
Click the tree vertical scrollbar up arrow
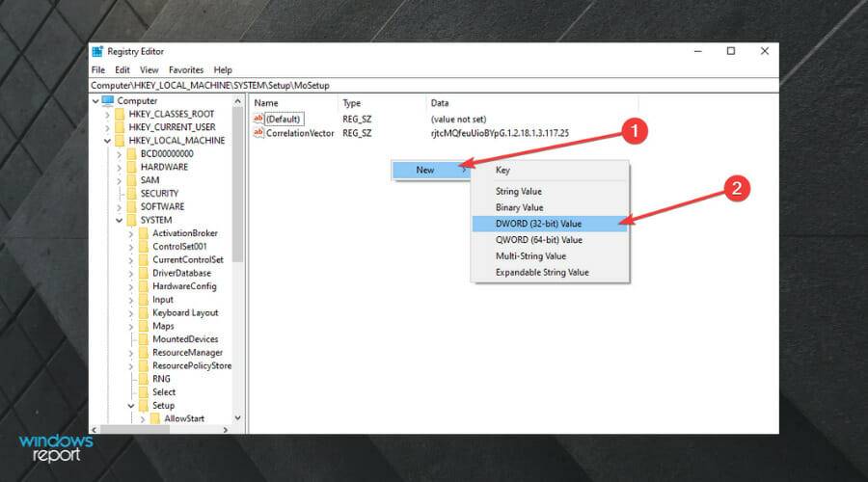point(238,101)
